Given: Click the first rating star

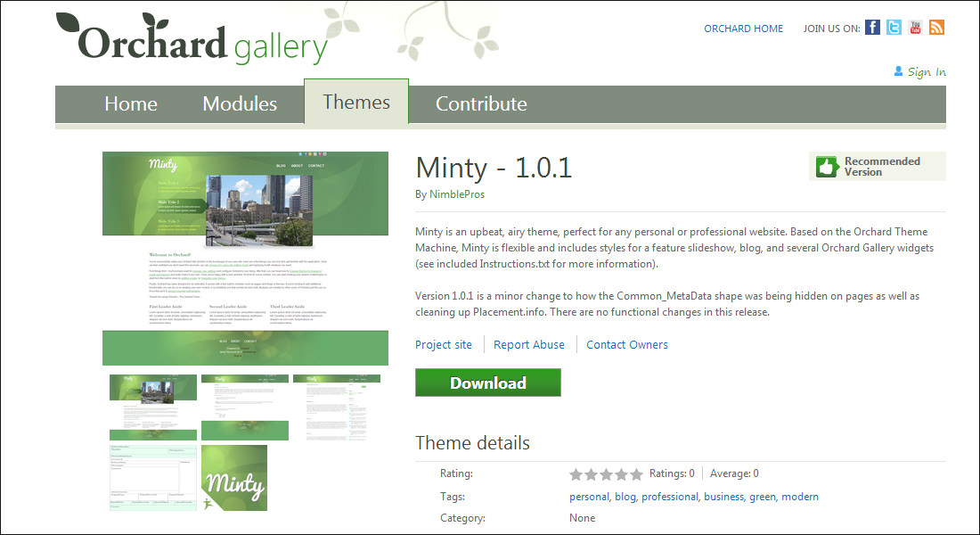Looking at the screenshot, I should [x=576, y=474].
